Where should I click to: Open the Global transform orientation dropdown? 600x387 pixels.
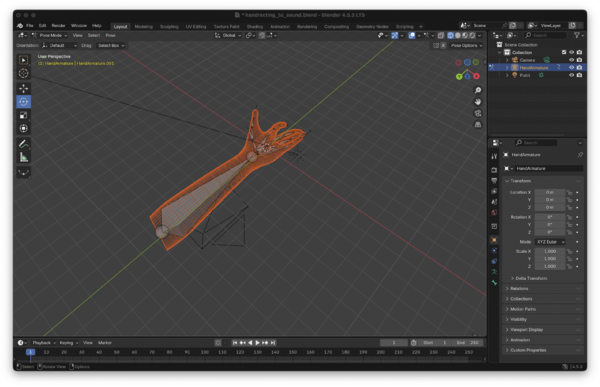228,35
